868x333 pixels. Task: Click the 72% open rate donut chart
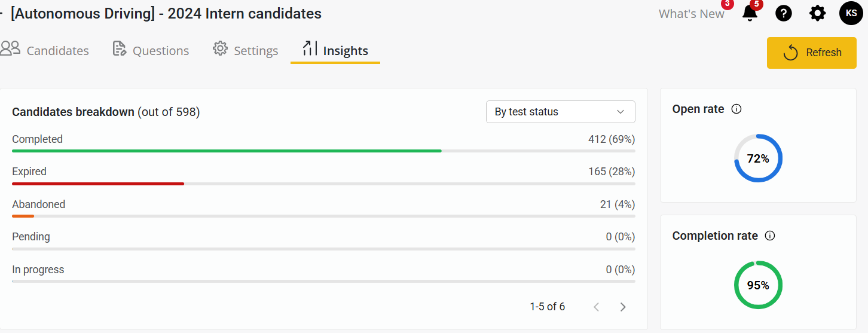pyautogui.click(x=758, y=158)
